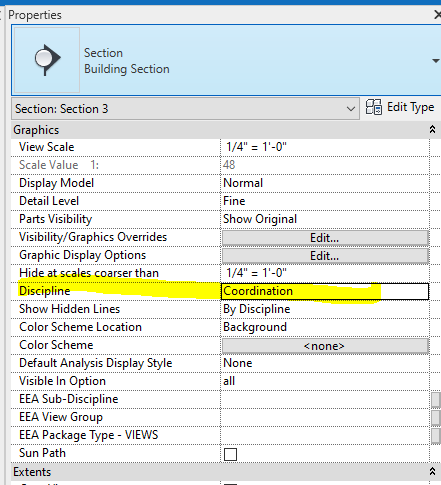
Task: Collapse the Extents group header
Action: (432, 471)
